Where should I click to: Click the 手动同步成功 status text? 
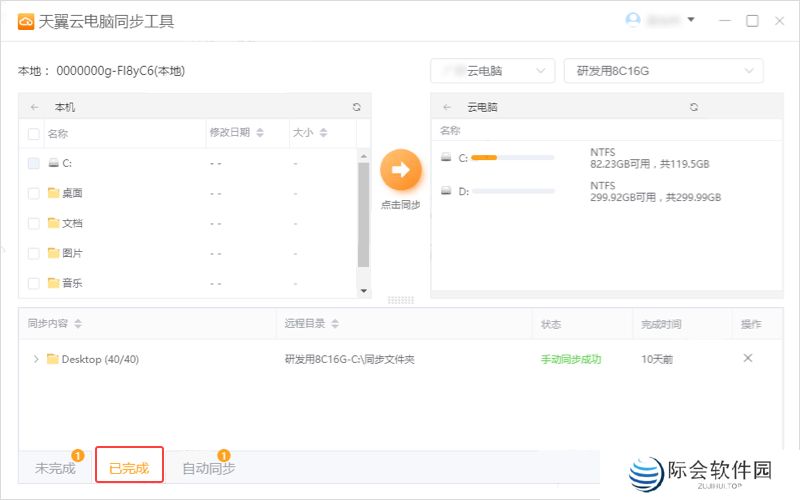[x=571, y=359]
